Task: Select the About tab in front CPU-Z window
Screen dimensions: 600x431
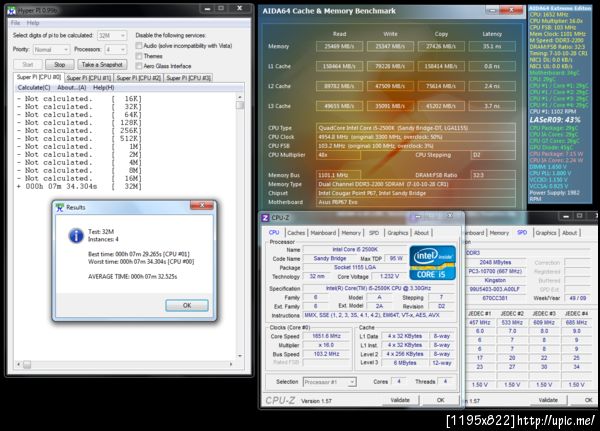Action: coord(421,233)
